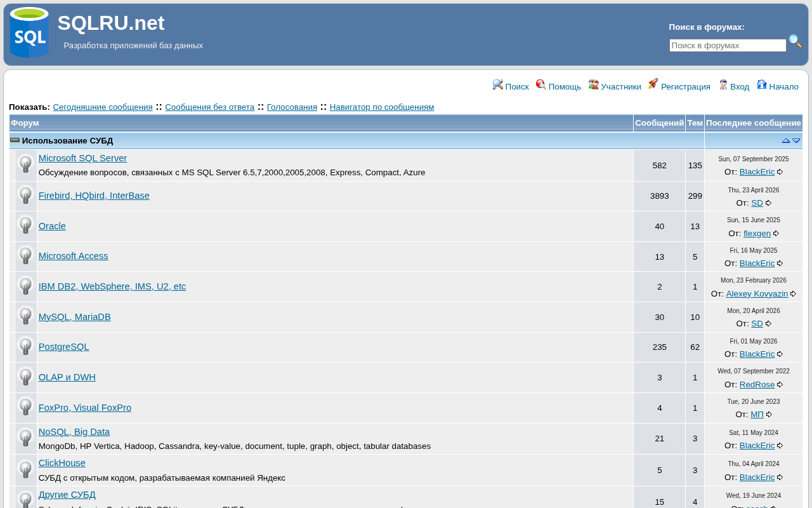
Task: Click the SQL database logo icon
Action: pyautogui.click(x=29, y=32)
